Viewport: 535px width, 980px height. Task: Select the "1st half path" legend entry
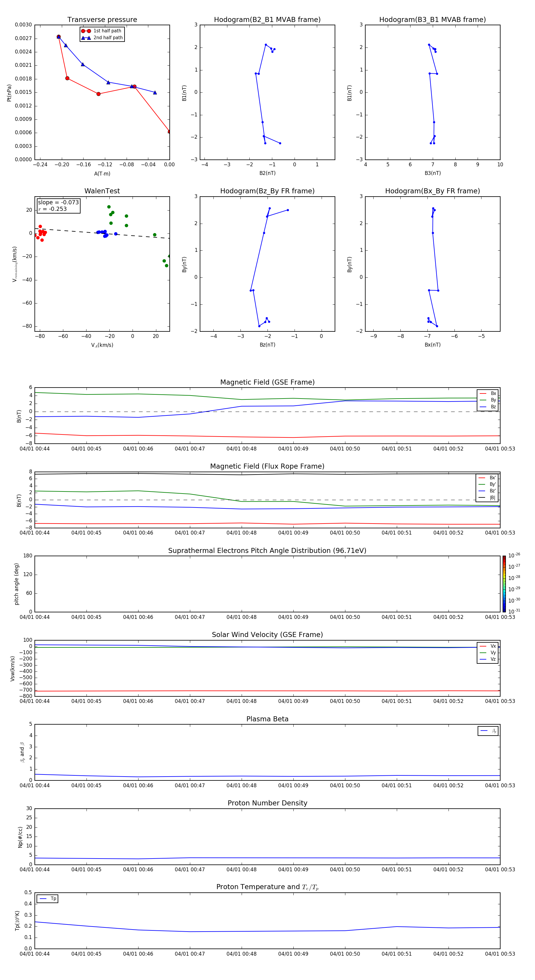(102, 31)
